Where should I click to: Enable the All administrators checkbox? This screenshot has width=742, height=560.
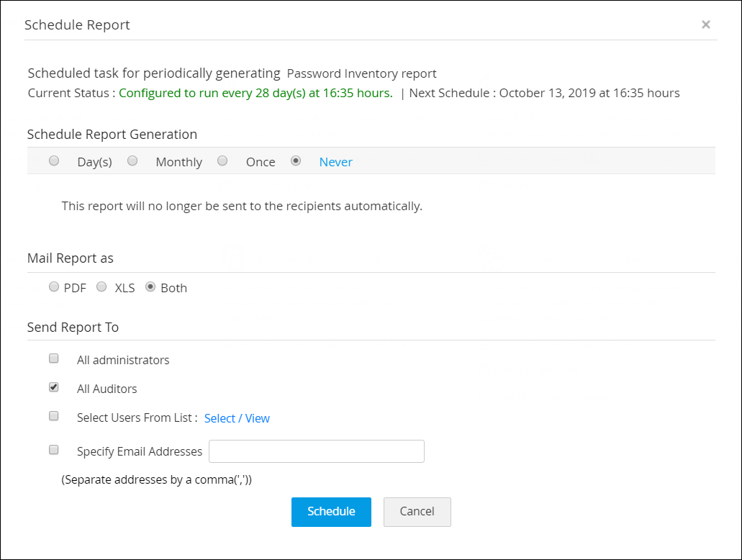54,358
